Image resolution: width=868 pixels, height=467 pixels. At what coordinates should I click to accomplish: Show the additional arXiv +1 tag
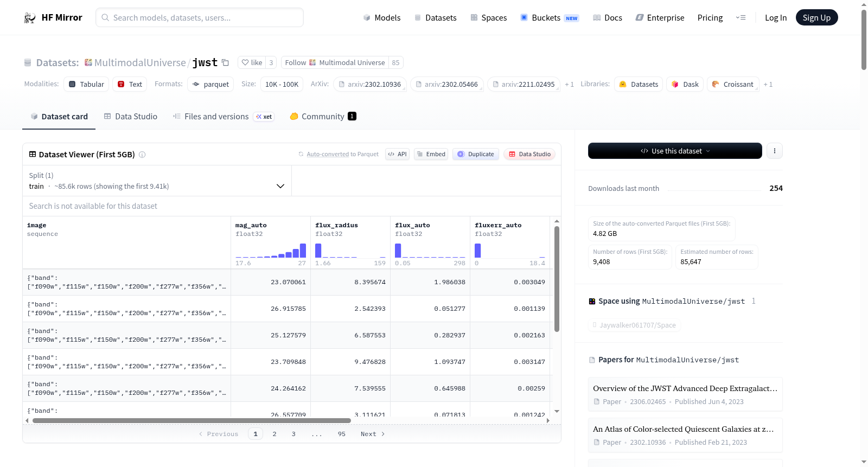coord(569,84)
